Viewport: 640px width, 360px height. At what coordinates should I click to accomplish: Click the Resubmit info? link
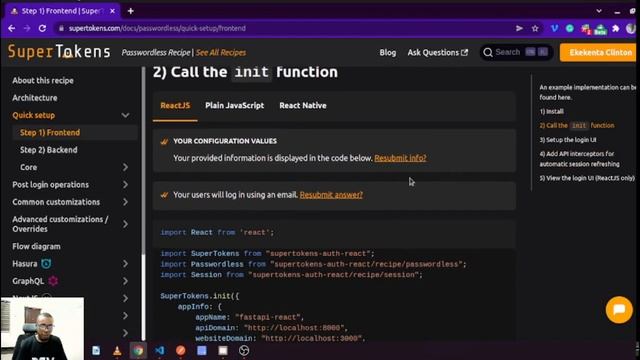click(x=400, y=158)
